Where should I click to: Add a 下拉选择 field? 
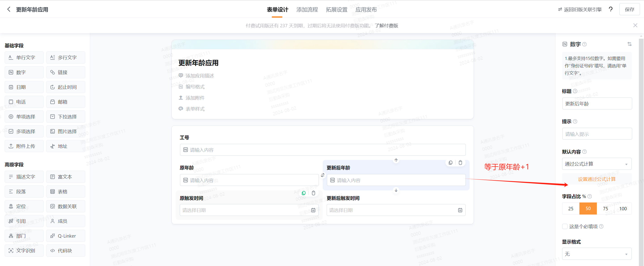tap(66, 117)
